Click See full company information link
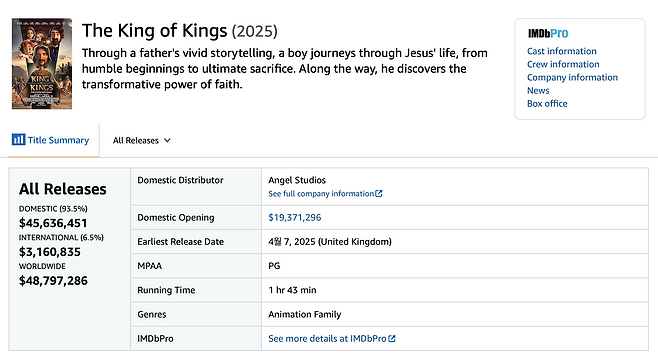 tap(321, 193)
